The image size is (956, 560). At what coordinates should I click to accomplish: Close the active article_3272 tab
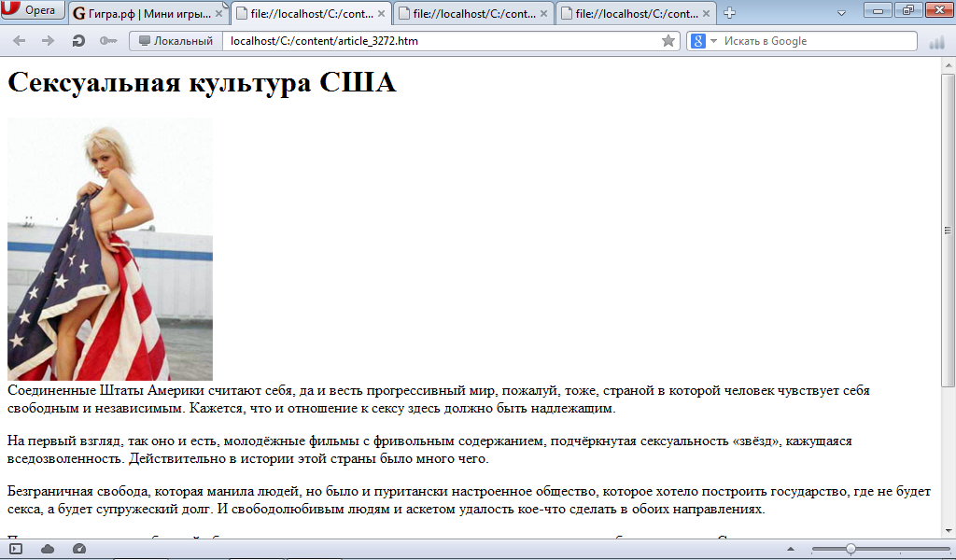click(381, 13)
